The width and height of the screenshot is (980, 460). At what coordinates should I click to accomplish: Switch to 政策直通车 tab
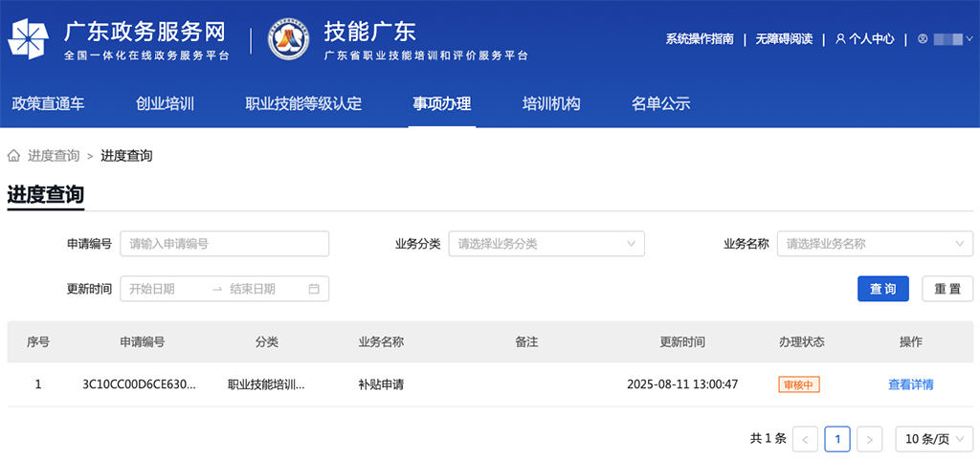(48, 103)
